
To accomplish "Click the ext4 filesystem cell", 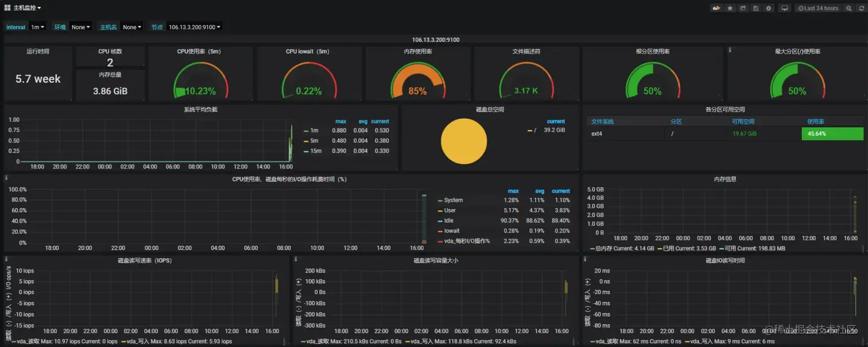I will (596, 133).
